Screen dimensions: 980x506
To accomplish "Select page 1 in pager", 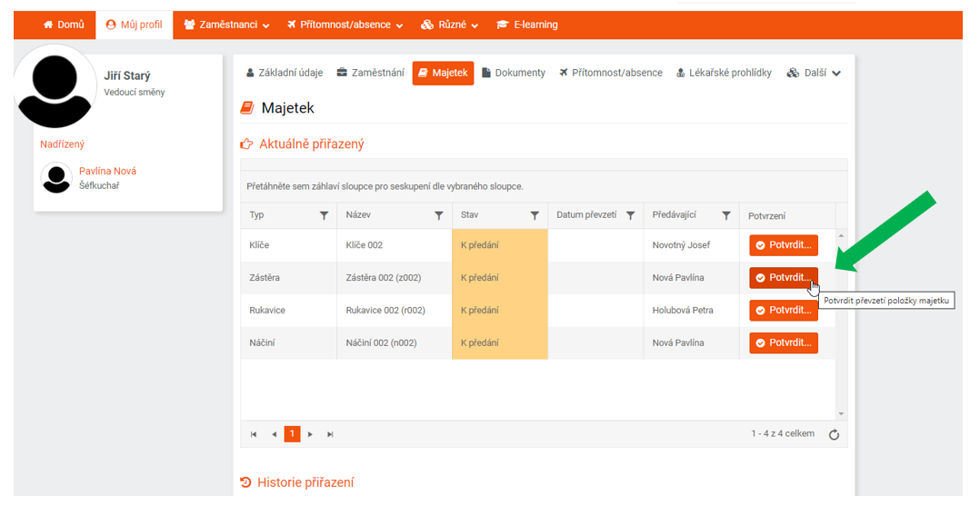I will click(x=292, y=434).
